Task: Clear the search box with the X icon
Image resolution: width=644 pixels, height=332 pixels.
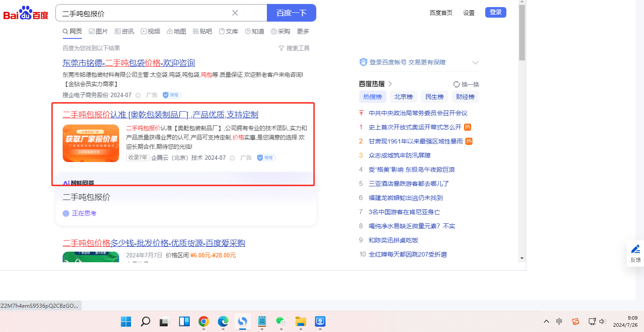Action: pyautogui.click(x=235, y=13)
